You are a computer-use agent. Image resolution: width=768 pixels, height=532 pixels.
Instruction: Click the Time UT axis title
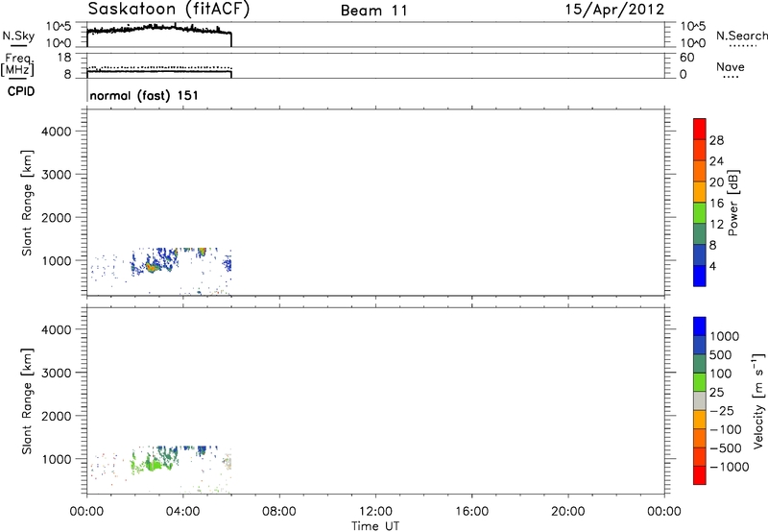375,526
